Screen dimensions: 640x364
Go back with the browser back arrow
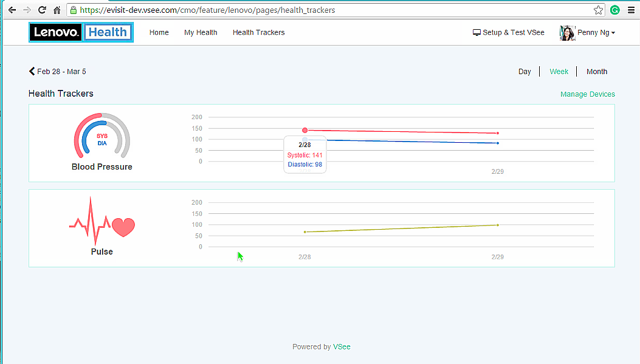click(12, 10)
